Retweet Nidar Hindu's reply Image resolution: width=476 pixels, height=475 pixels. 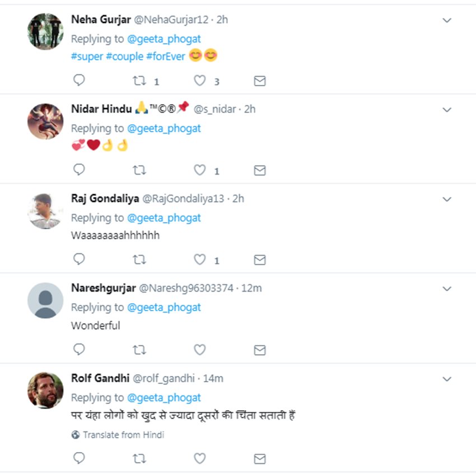(139, 170)
